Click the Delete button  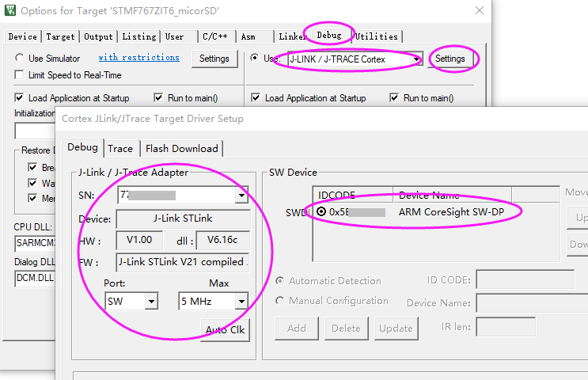tap(346, 329)
